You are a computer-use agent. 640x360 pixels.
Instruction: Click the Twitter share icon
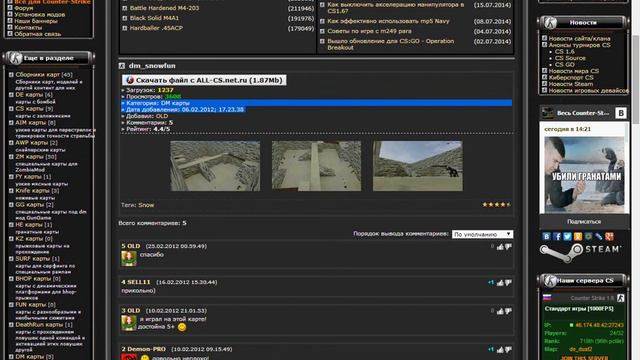point(567,236)
